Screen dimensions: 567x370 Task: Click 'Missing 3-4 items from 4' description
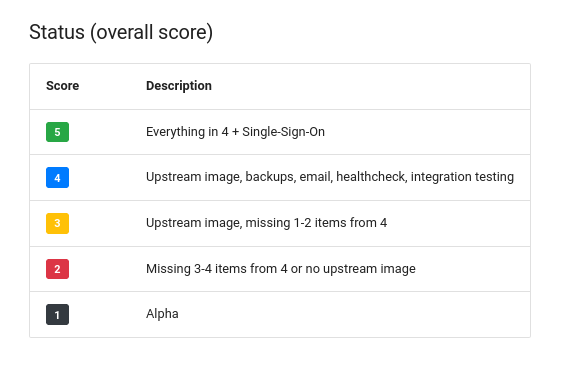tap(281, 269)
